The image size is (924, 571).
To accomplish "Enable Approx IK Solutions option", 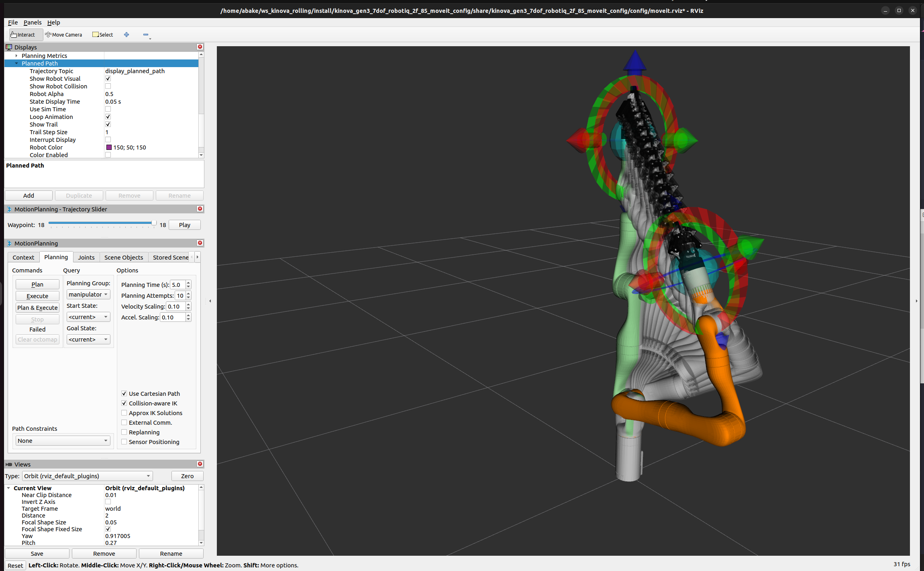I will pyautogui.click(x=124, y=413).
